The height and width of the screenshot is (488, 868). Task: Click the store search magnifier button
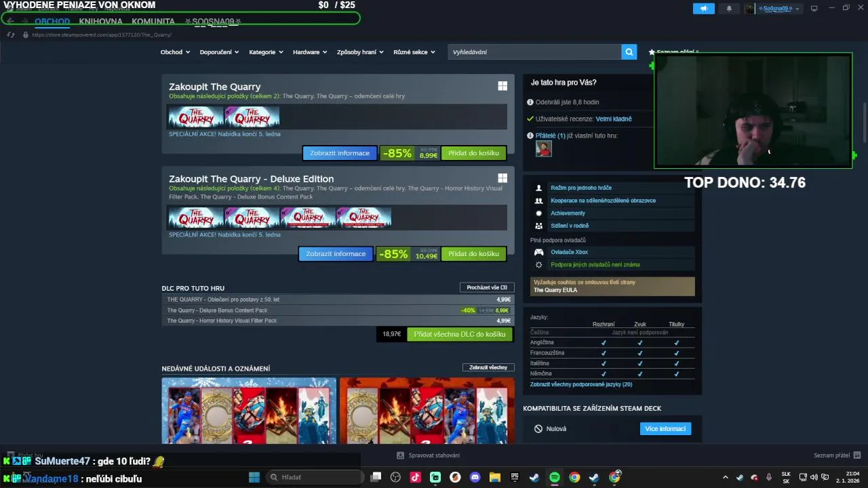[x=629, y=52]
